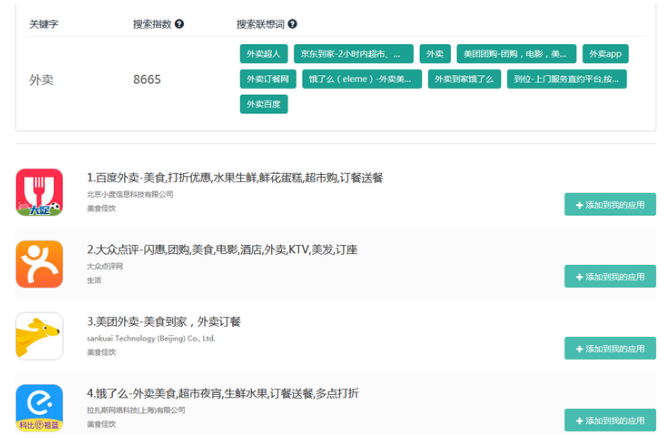
Task: Select the 外卖超人 suggestion tag
Action: [262, 54]
